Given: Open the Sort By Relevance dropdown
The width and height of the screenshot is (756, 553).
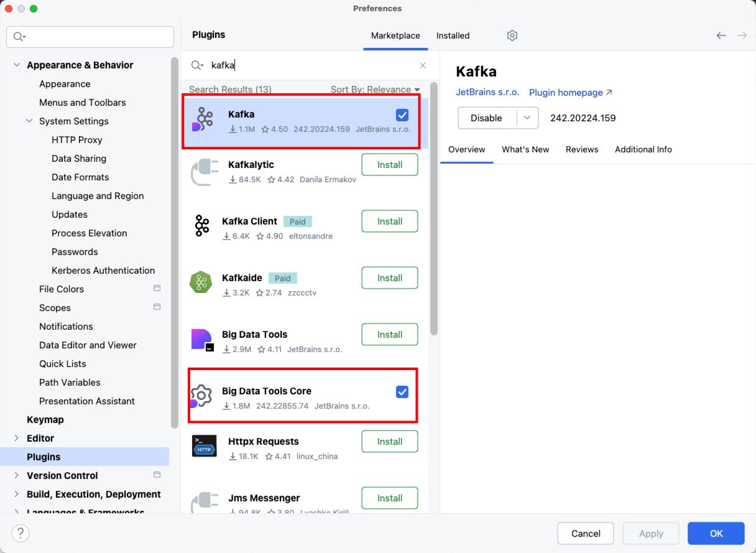Looking at the screenshot, I should click(x=376, y=90).
